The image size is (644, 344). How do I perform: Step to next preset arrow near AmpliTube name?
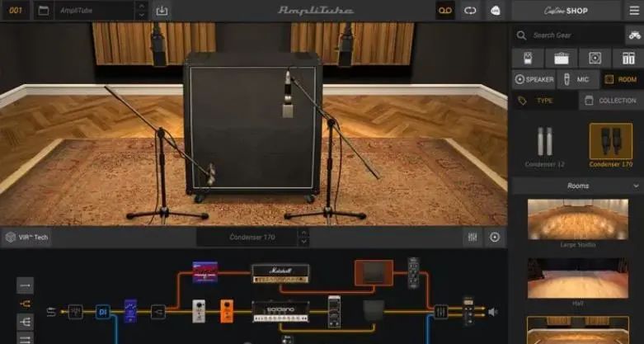pos(142,15)
